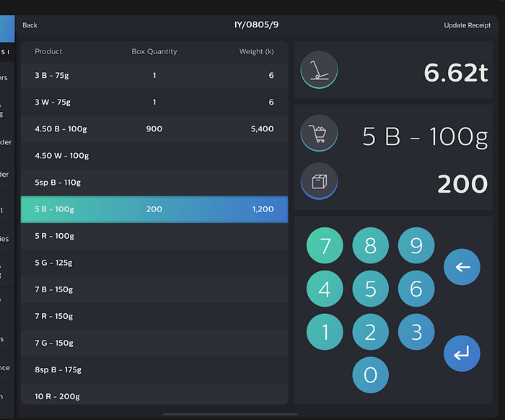Click the box quantity icon

coord(319,181)
